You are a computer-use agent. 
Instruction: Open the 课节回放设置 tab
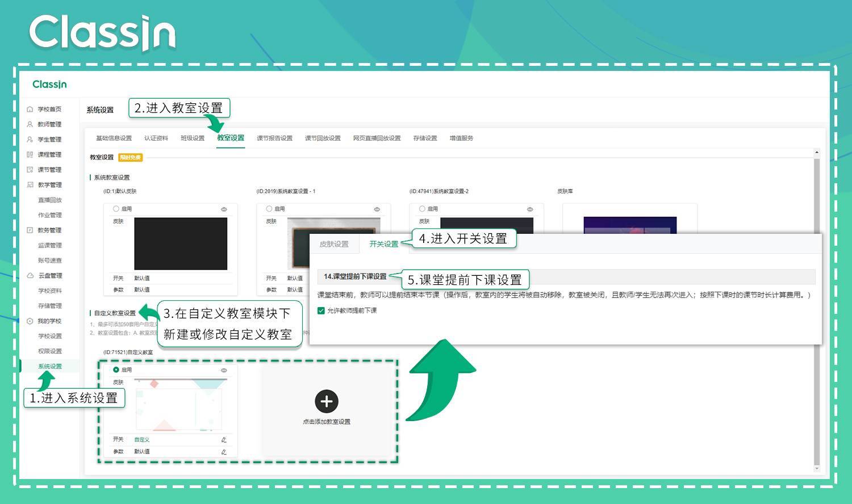point(323,138)
